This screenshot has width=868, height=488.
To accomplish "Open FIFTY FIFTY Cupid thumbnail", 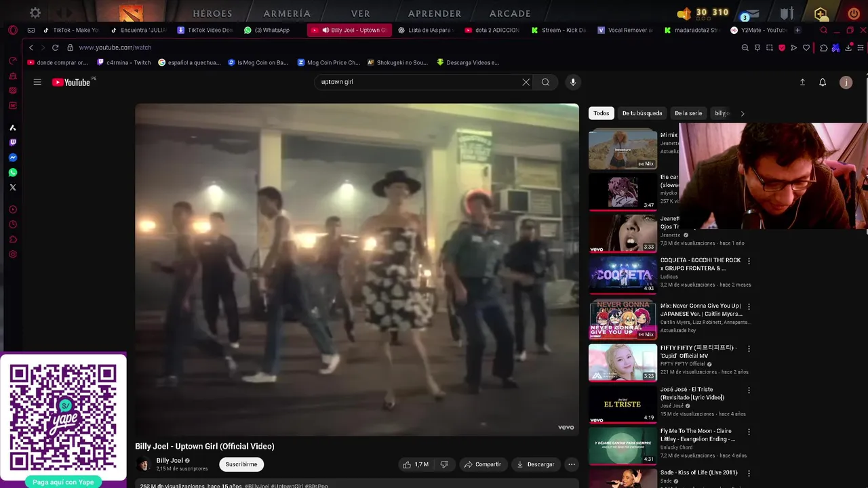I will point(623,363).
